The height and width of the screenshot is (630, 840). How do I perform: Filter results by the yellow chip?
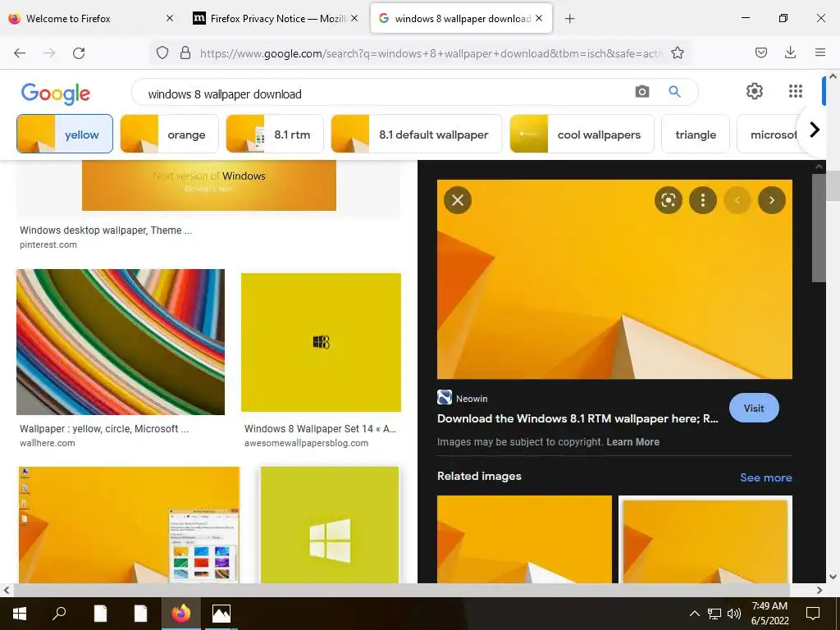65,134
